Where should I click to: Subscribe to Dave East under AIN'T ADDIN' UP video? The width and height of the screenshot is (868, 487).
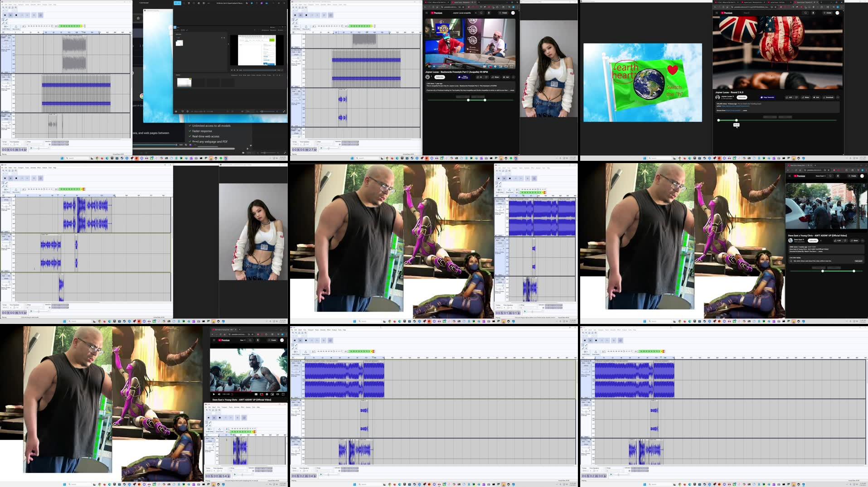[813, 241]
